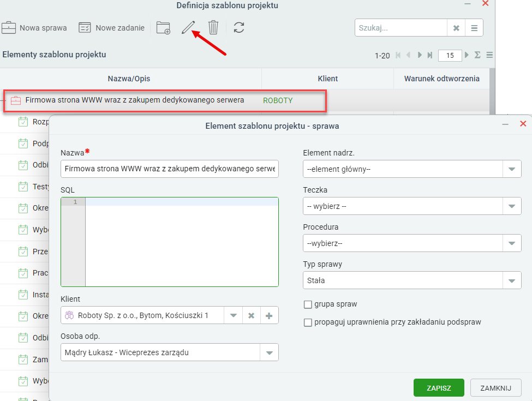Click the add folder icon in toolbar
The image size is (532, 401).
163,28
